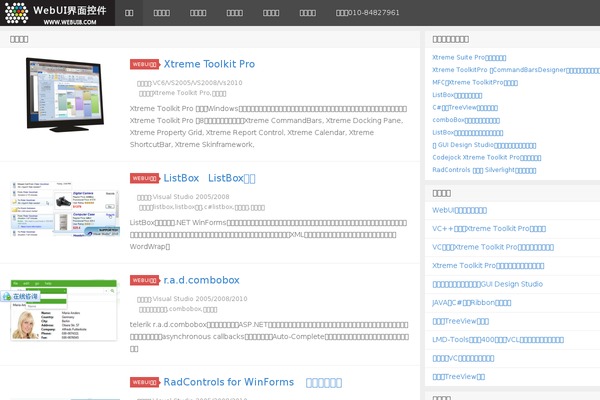Screen dimensions: 600x400
Task: Click the ListBox product screenshot thumbnail
Action: point(65,209)
